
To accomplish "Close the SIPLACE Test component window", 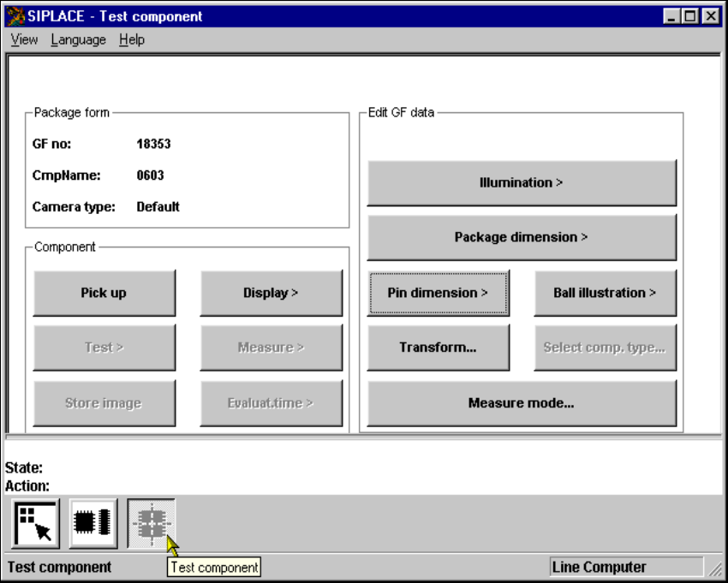I will 711,17.
